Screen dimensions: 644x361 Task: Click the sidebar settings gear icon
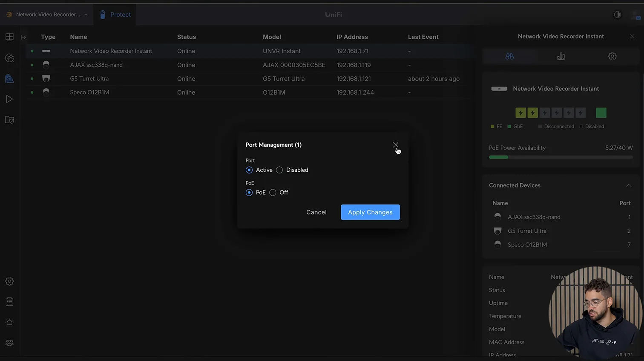pyautogui.click(x=9, y=281)
